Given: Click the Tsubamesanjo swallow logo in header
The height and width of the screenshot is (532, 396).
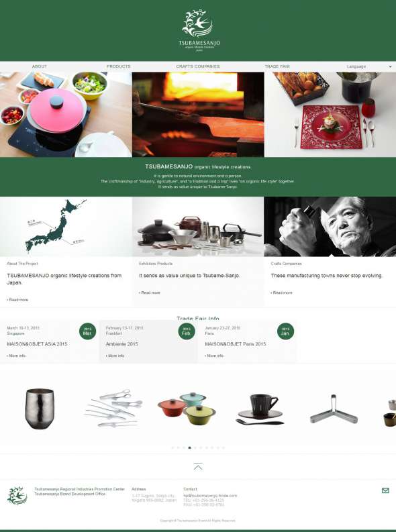Looking at the screenshot, I should point(199,30).
